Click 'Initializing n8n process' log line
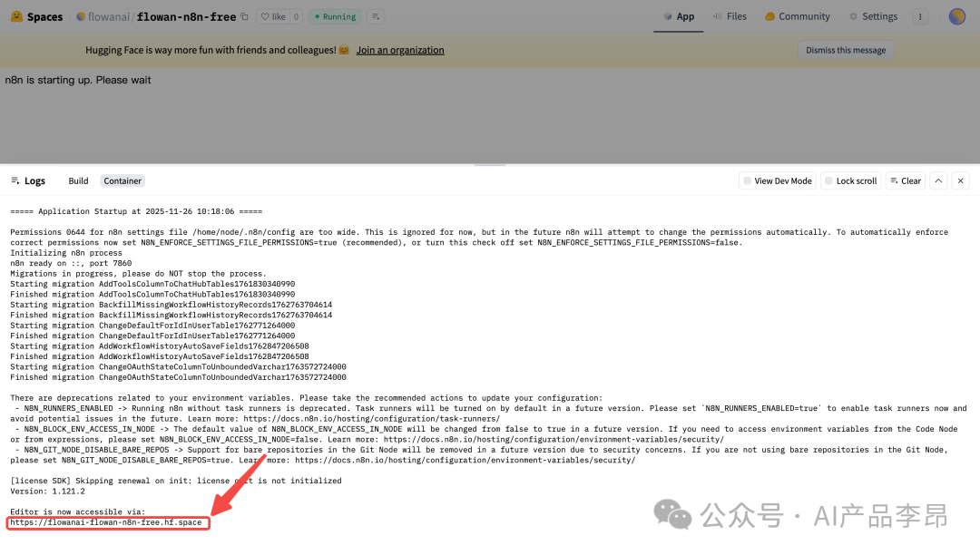This screenshot has height=555, width=980. point(66,253)
